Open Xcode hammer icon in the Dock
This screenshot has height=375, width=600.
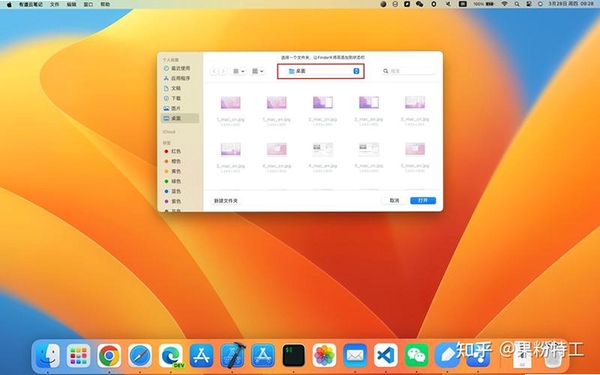coord(232,356)
